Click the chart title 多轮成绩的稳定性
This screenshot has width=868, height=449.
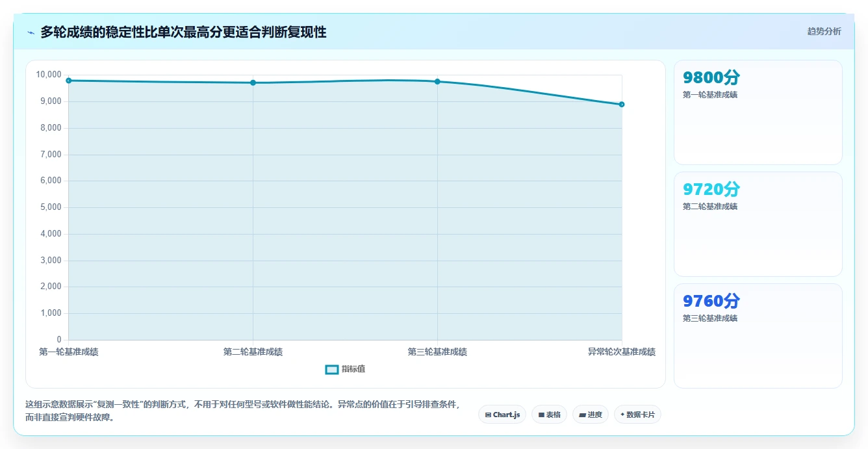pos(92,32)
